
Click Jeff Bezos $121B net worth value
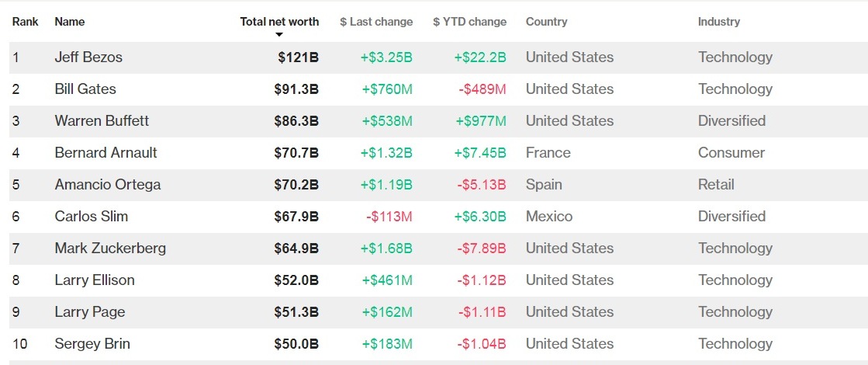[299, 57]
